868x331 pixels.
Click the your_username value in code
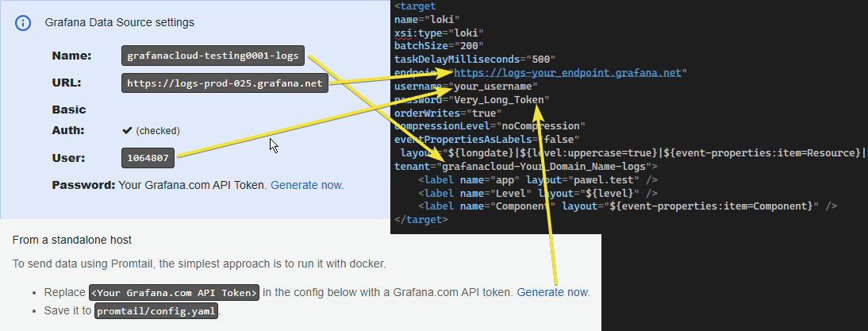492,87
